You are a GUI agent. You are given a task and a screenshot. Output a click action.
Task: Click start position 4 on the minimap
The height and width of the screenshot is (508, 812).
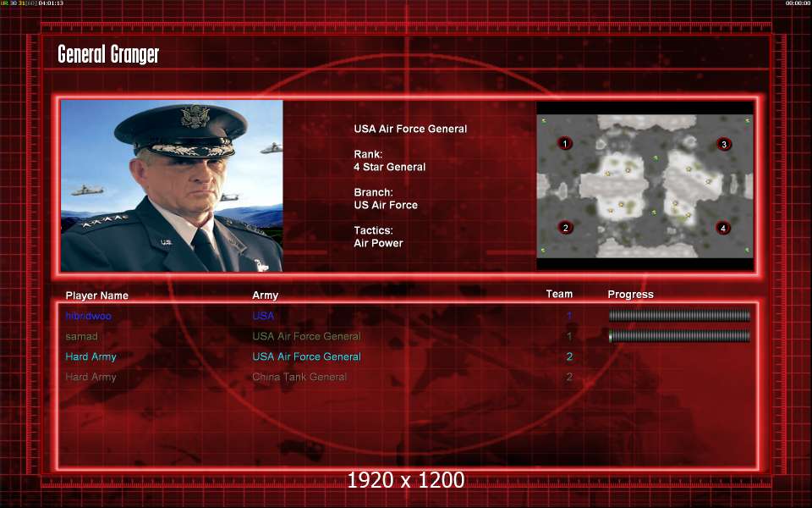[x=723, y=228]
